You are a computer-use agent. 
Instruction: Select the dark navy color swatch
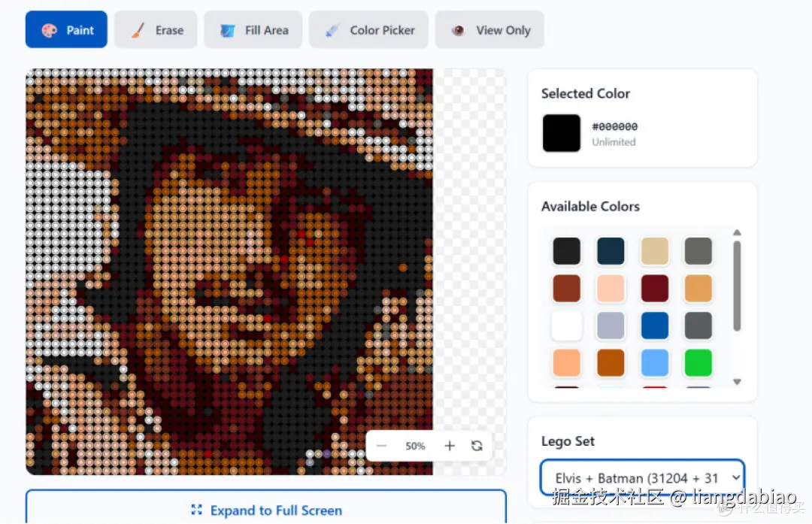click(x=611, y=251)
